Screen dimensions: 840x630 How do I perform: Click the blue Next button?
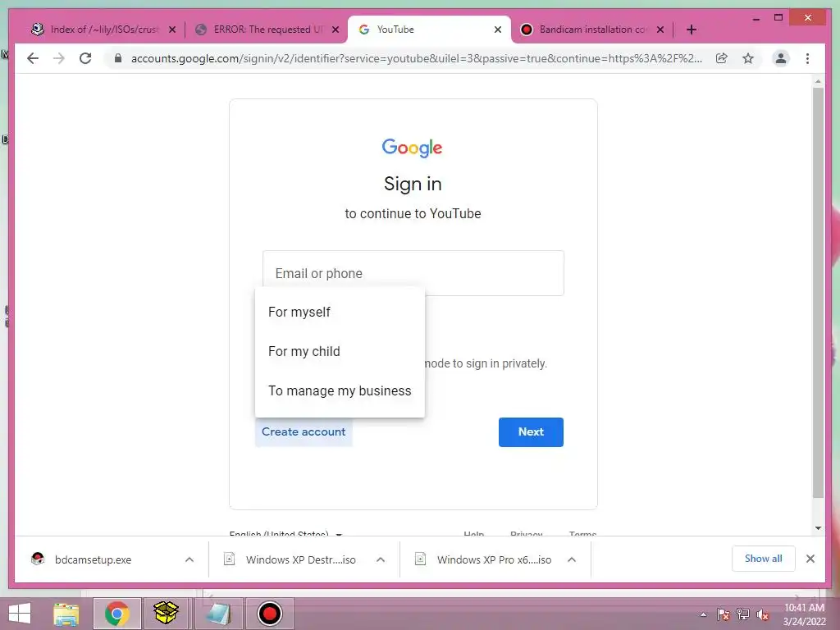531,431
